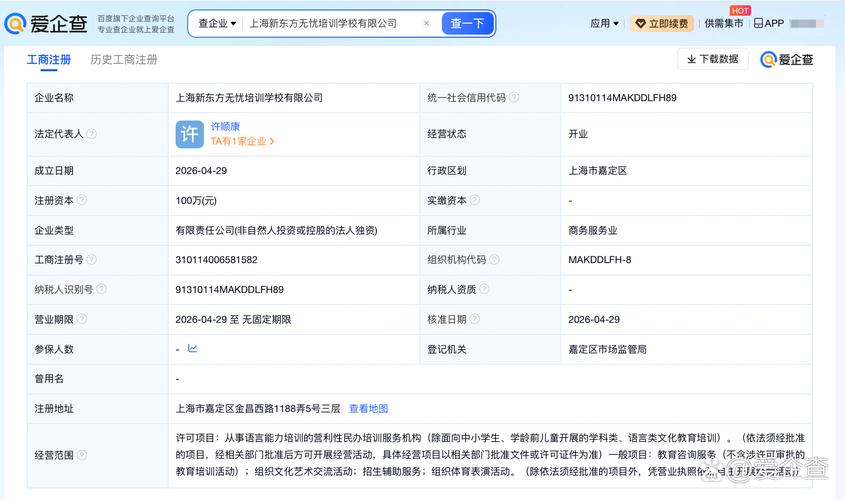Click the 立即续费 renew button
The image size is (845, 500).
[662, 24]
